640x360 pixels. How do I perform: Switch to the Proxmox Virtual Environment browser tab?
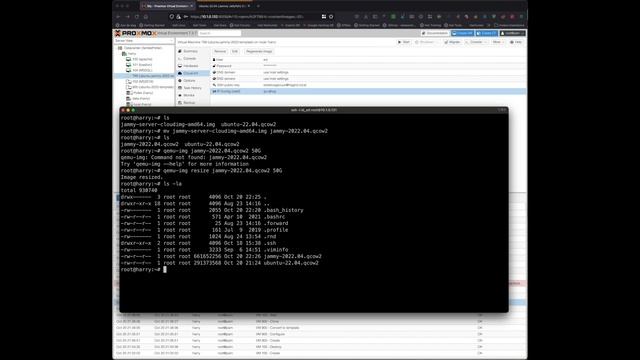click(x=167, y=6)
